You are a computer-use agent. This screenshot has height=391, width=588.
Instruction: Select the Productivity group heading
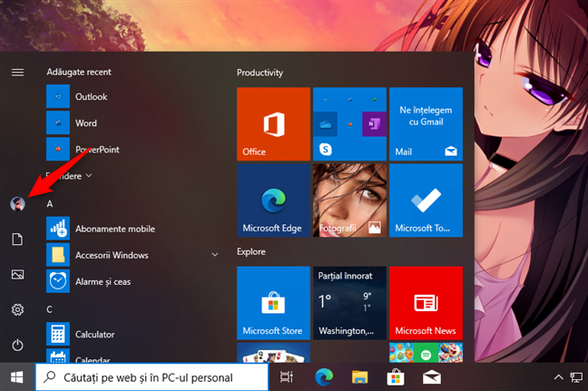click(260, 73)
